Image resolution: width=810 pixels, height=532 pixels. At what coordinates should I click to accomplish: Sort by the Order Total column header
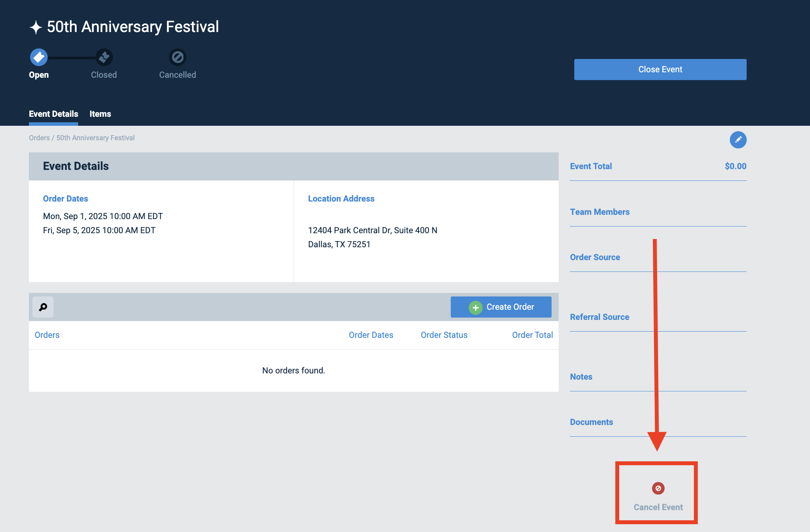click(x=532, y=335)
